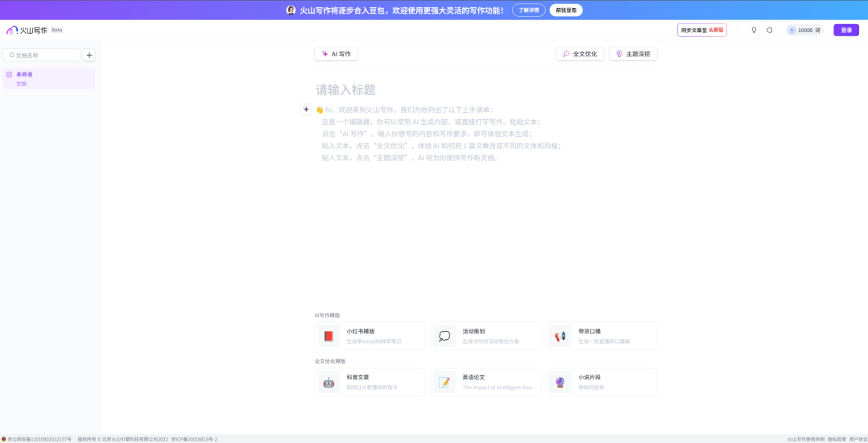868x443 pixels.
Task: Click the crystal ball icon for 小说片段
Action: click(560, 382)
